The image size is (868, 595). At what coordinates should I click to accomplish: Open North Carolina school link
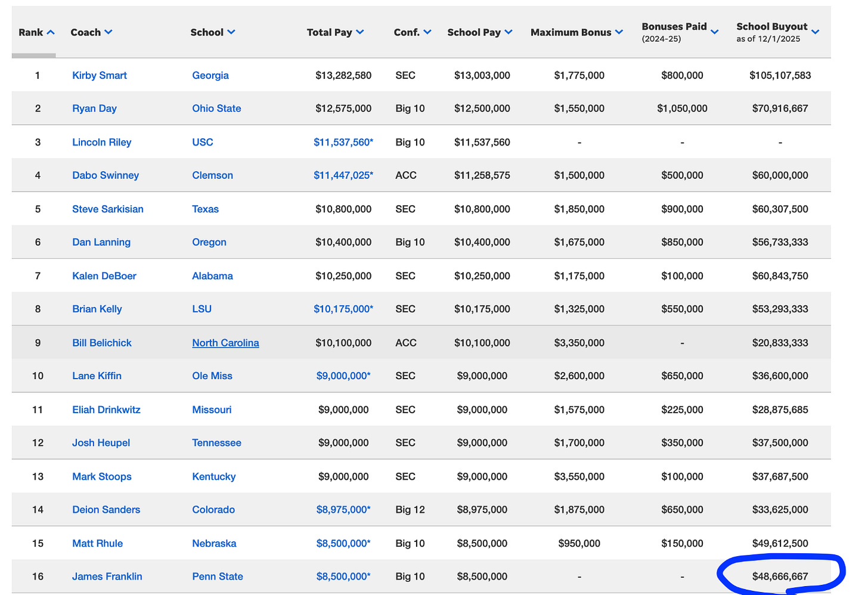pyautogui.click(x=225, y=343)
